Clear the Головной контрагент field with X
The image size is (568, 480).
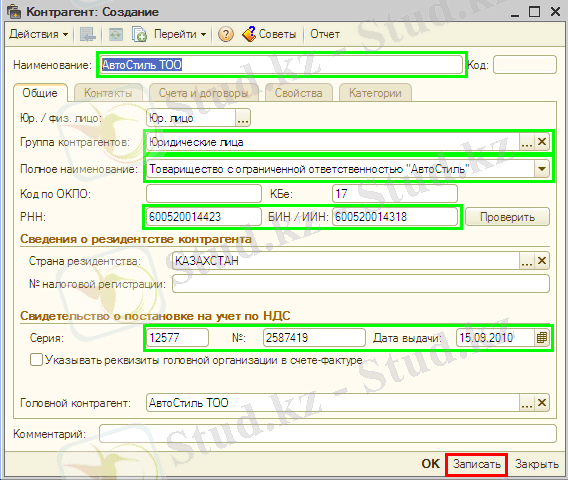542,402
